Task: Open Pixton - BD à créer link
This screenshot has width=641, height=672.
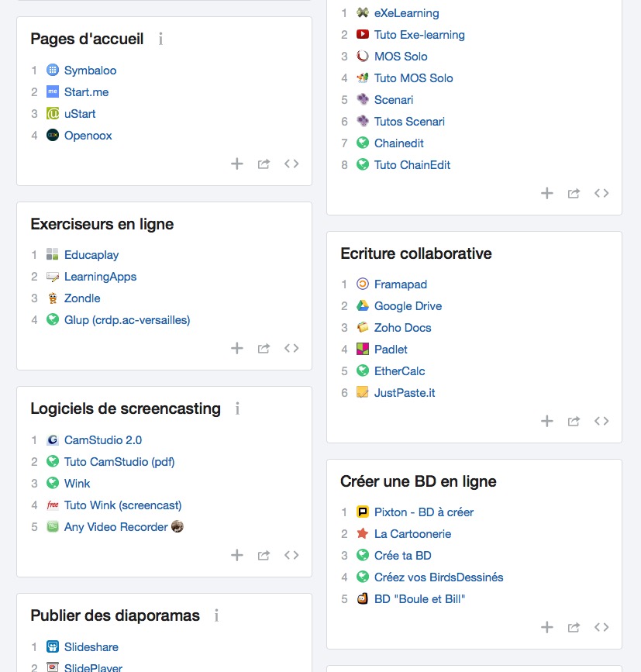Action: pos(423,512)
